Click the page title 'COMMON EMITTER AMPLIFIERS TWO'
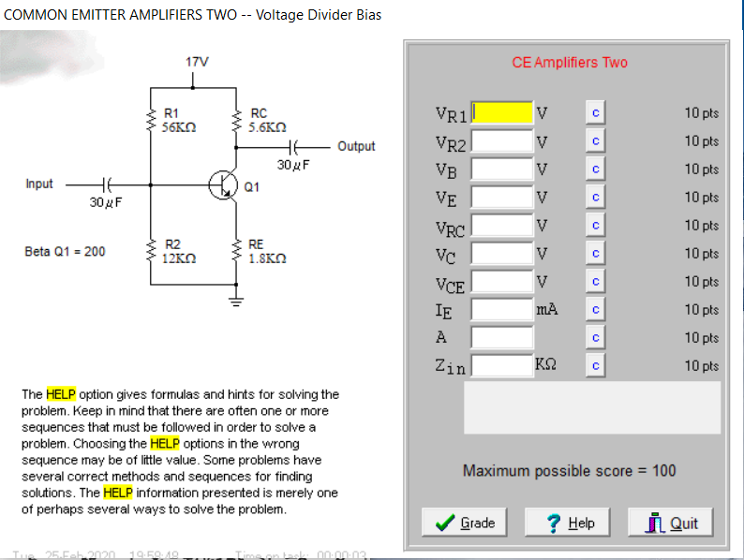Viewport: 744px width, 560px height. (x=121, y=15)
